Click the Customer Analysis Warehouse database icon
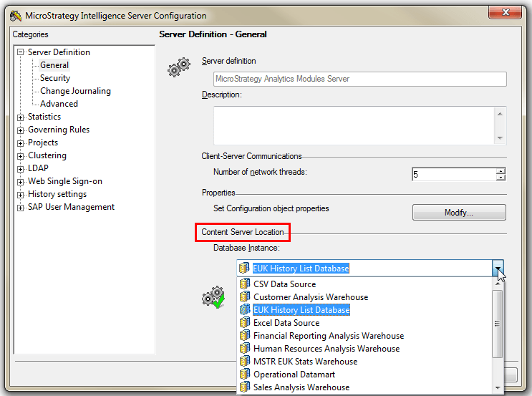The width and height of the screenshot is (532, 396). [x=245, y=296]
